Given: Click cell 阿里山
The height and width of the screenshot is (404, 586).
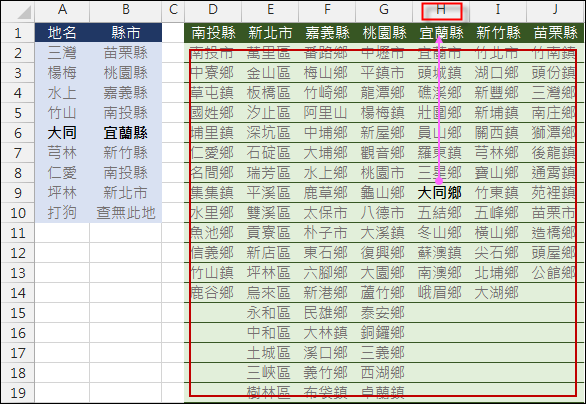Looking at the screenshot, I should click(x=327, y=113).
